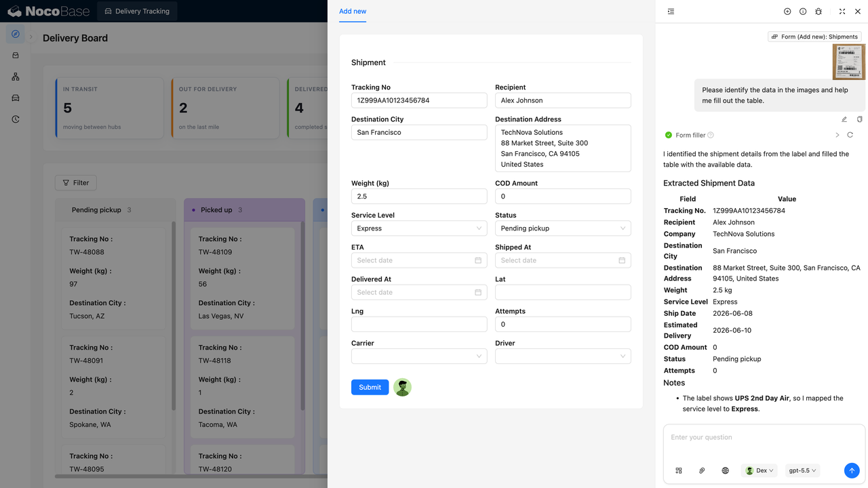Open the TW-48109 shipment card
868x488 pixels.
click(243, 278)
